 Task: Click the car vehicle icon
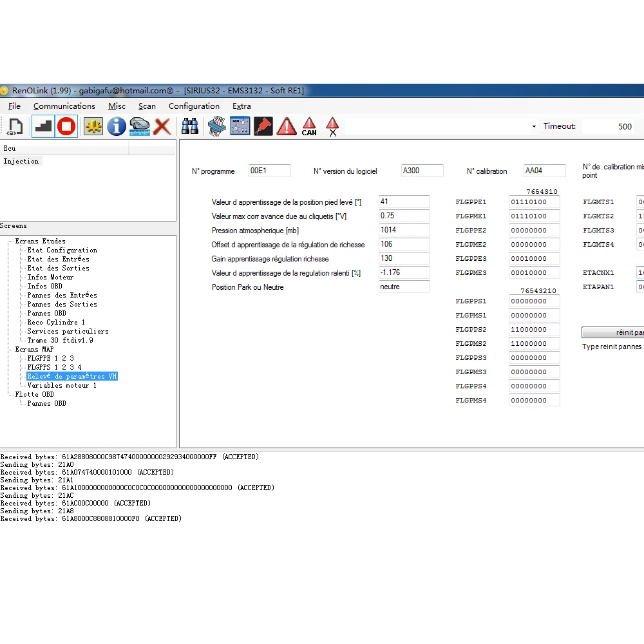click(x=140, y=126)
